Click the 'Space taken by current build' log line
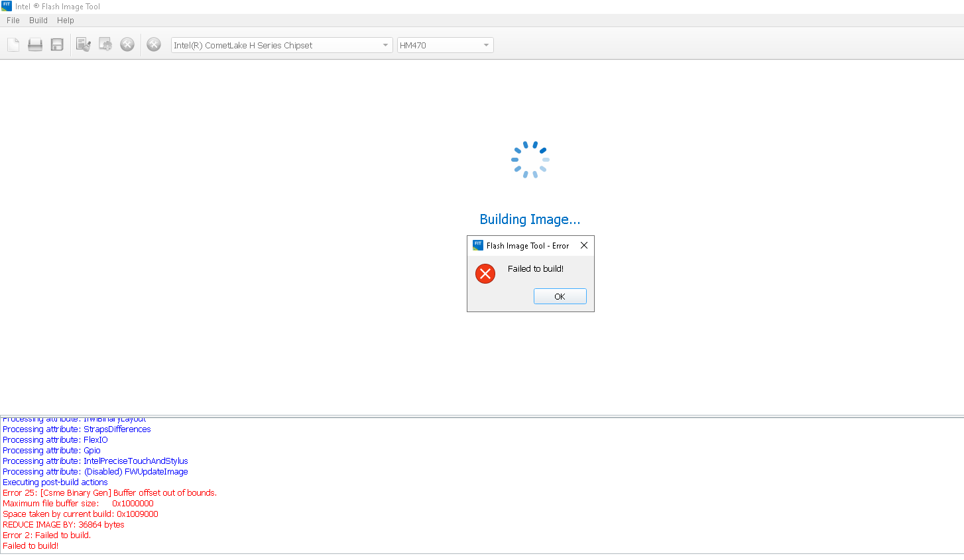The width and height of the screenshot is (964, 560). 80,514
